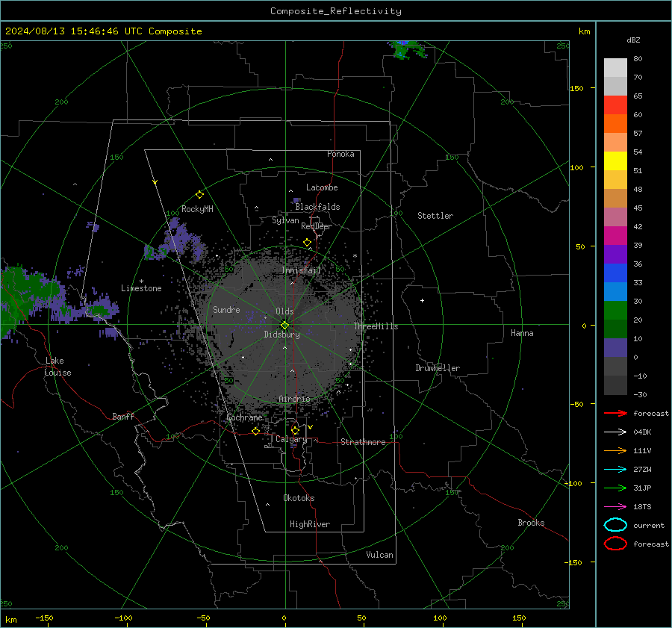
Task: Click the yellow 51-54 dBZ swatch
Action: pyautogui.click(x=615, y=161)
